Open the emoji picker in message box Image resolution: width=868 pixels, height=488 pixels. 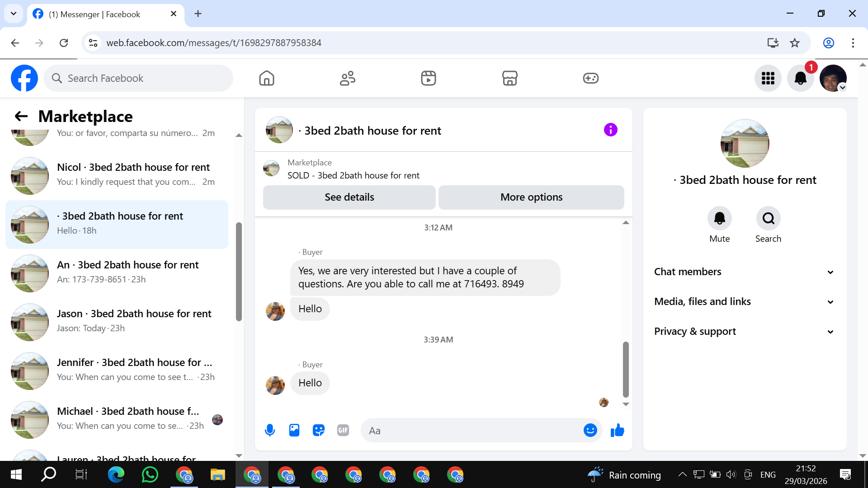coord(590,430)
